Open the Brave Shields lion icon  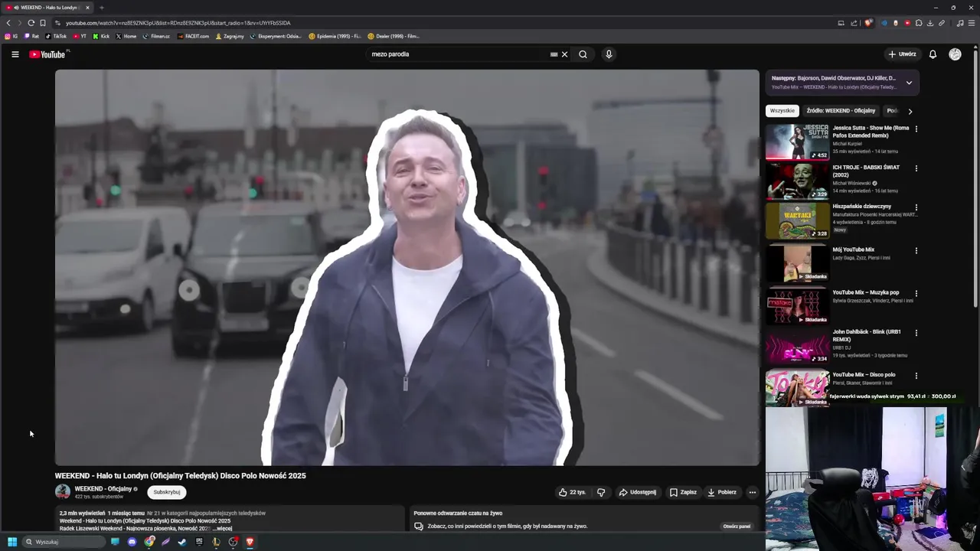click(868, 23)
